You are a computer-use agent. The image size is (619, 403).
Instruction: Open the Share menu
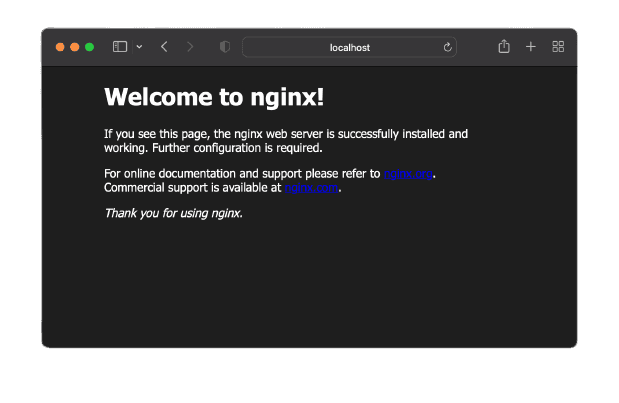click(504, 47)
